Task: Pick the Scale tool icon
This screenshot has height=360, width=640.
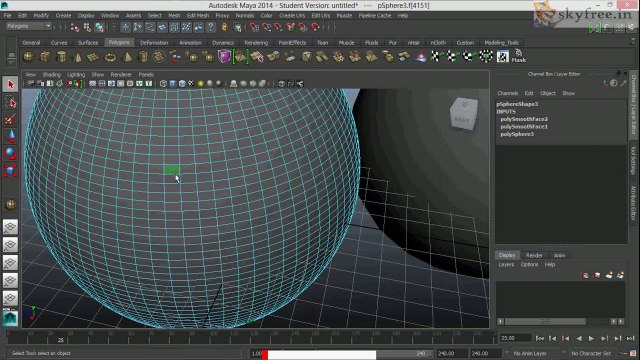Action: point(11,170)
